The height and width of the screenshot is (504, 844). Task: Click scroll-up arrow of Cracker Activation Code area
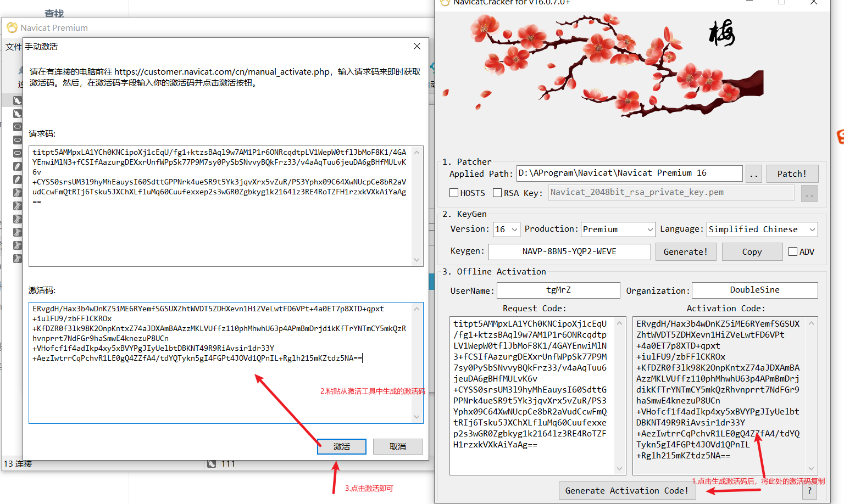(812, 323)
